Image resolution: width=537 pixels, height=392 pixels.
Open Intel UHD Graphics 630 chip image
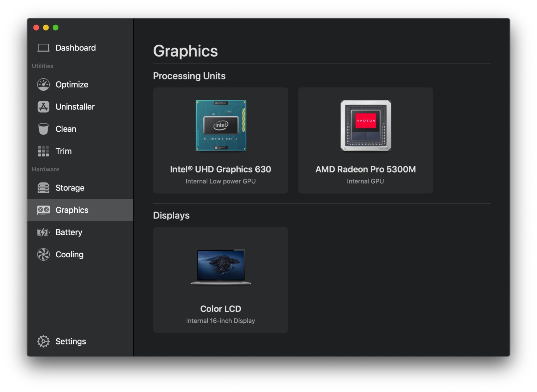click(x=221, y=125)
